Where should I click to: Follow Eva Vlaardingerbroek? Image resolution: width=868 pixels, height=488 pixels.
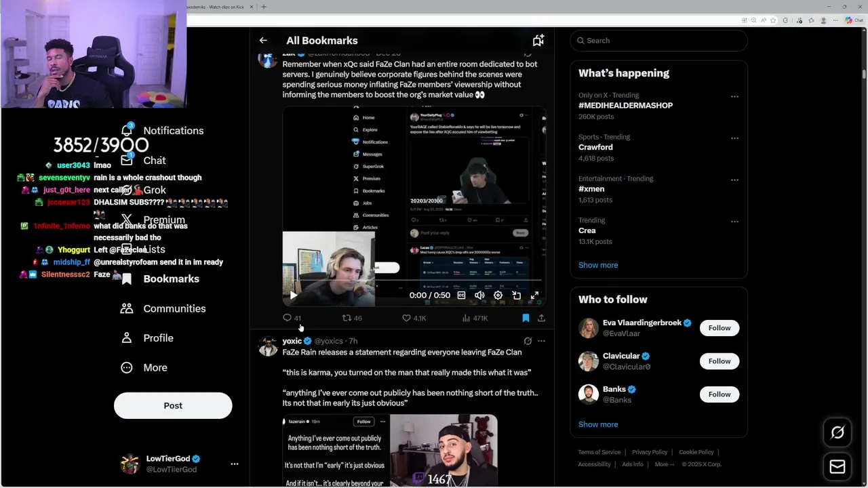tap(719, 328)
